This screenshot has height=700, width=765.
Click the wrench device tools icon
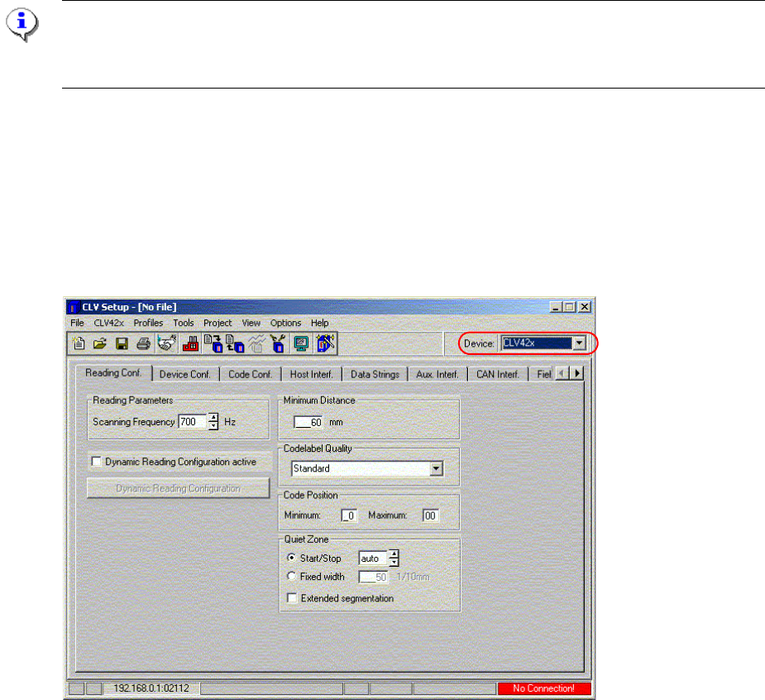[x=278, y=343]
